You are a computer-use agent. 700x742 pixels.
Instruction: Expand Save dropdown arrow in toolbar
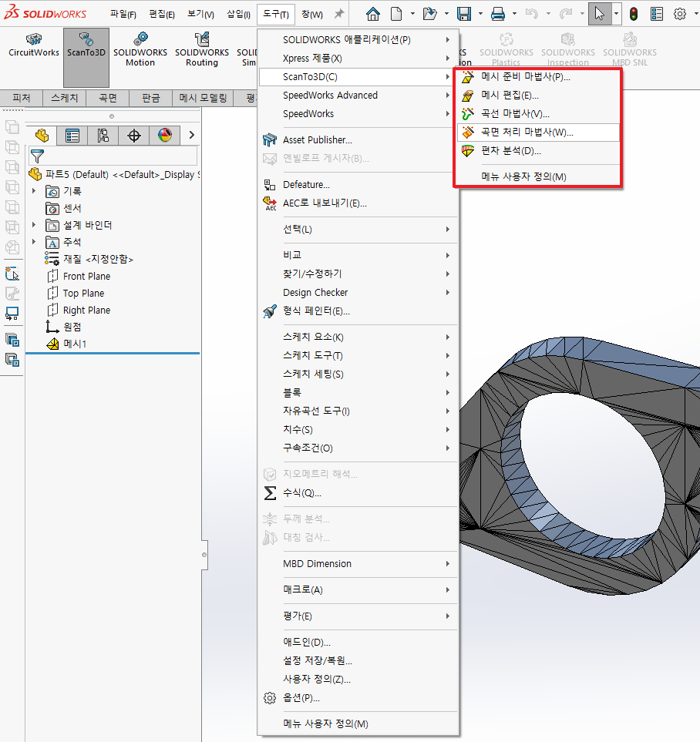pos(480,14)
